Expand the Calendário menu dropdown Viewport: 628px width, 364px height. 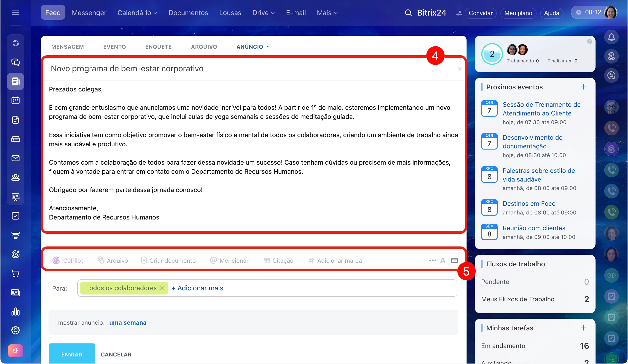[x=137, y=13]
